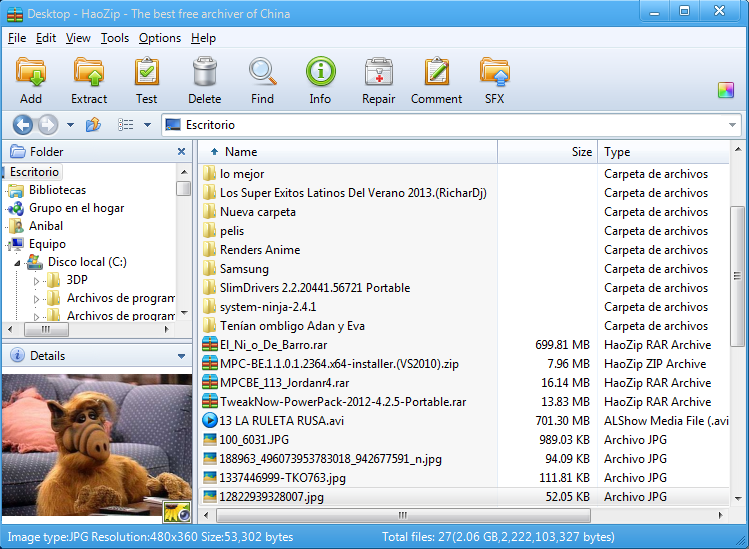Open the view mode dropdown arrow
The height and width of the screenshot is (549, 749).
(147, 125)
